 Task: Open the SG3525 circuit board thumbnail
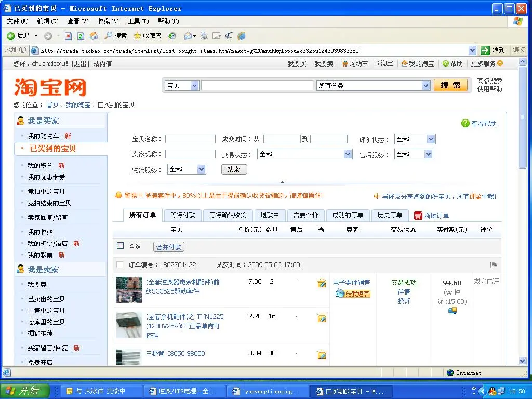pyautogui.click(x=129, y=290)
